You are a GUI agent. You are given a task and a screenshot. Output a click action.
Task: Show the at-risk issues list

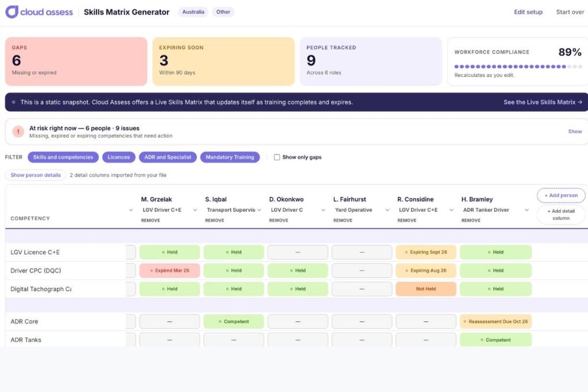[x=575, y=131]
